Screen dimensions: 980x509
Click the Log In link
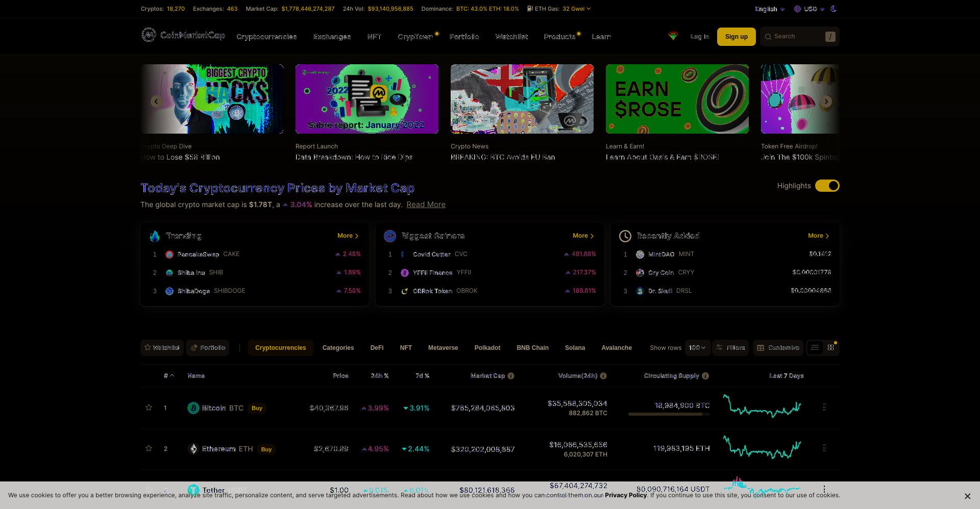[700, 37]
